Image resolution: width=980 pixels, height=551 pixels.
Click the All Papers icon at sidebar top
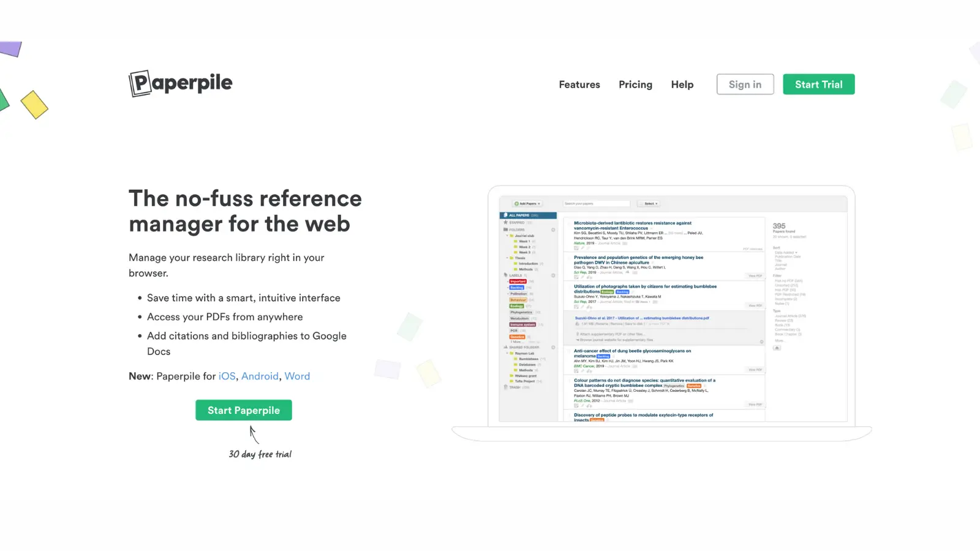(505, 214)
